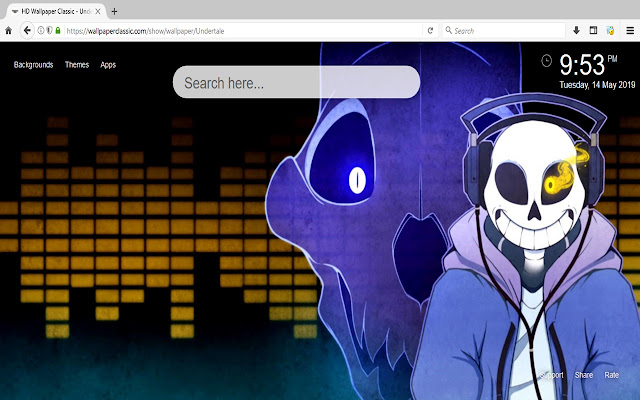The width and height of the screenshot is (640, 400).
Task: Toggle the sidebar panel icon
Action: click(x=593, y=30)
